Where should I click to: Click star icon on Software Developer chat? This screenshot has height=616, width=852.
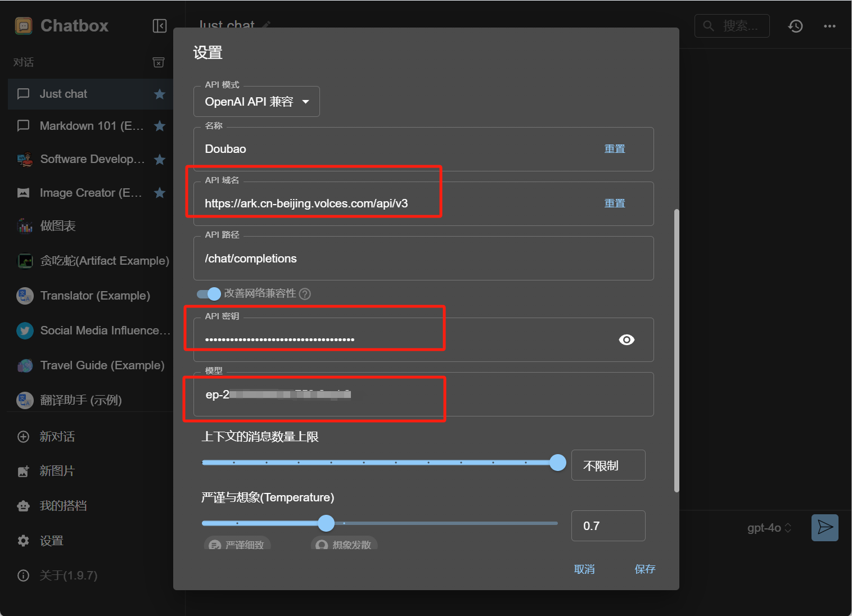point(160,160)
